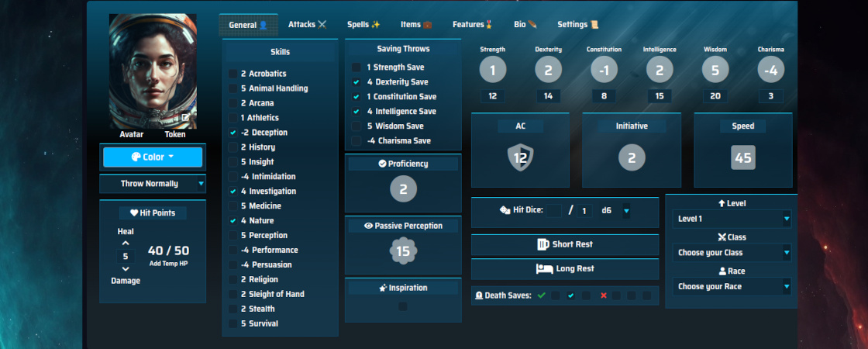Click the Damage down arrow chevron
This screenshot has width=868, height=349.
(x=126, y=268)
